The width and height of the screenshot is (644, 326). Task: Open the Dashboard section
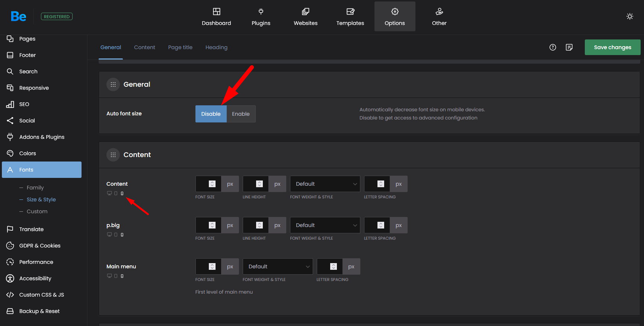click(216, 17)
